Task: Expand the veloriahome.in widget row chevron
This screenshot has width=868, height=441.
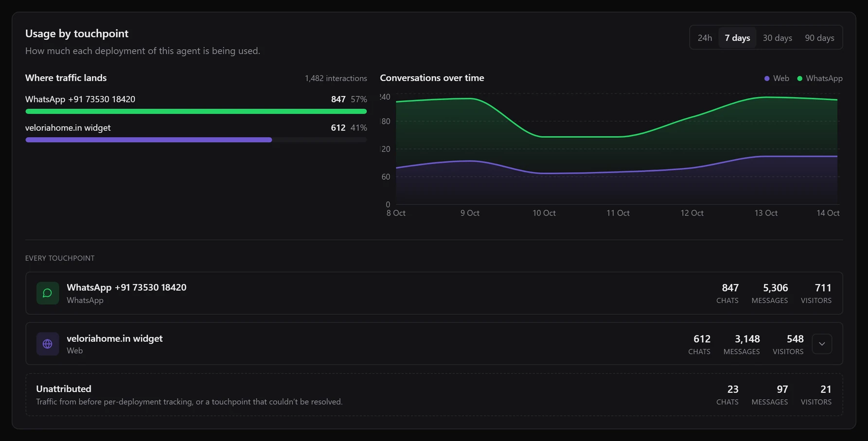Action: (822, 344)
